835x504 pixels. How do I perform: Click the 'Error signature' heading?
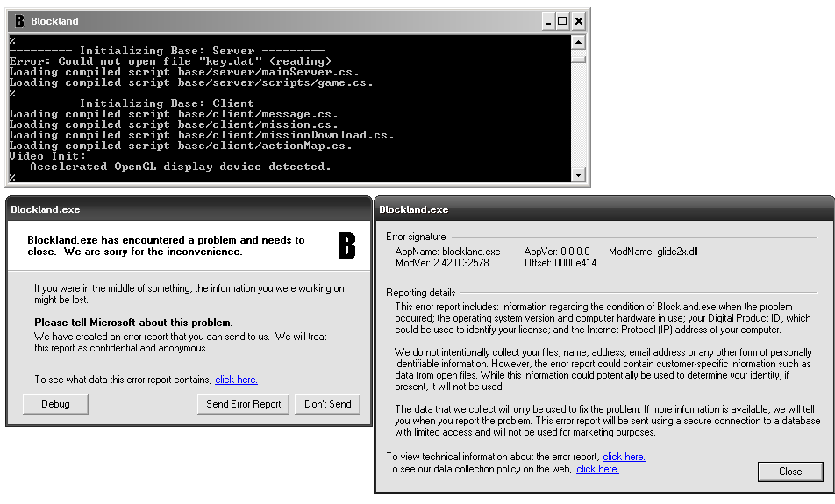coord(416,237)
